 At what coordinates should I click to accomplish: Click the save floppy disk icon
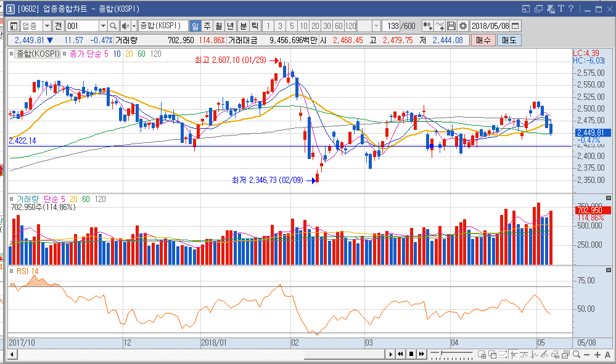coord(451,26)
